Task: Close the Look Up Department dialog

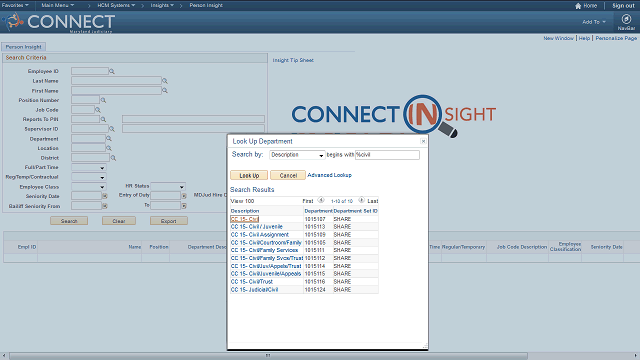Action: coord(423,141)
